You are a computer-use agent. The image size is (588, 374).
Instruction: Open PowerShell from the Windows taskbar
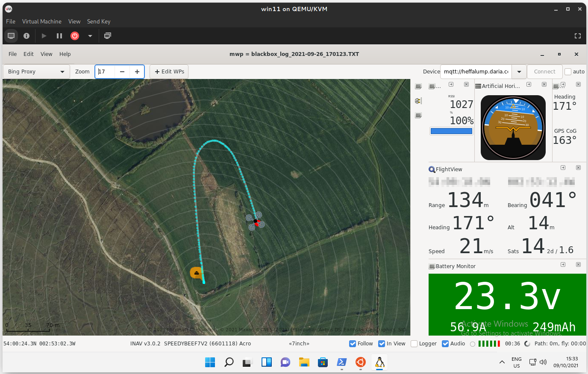[x=341, y=362]
